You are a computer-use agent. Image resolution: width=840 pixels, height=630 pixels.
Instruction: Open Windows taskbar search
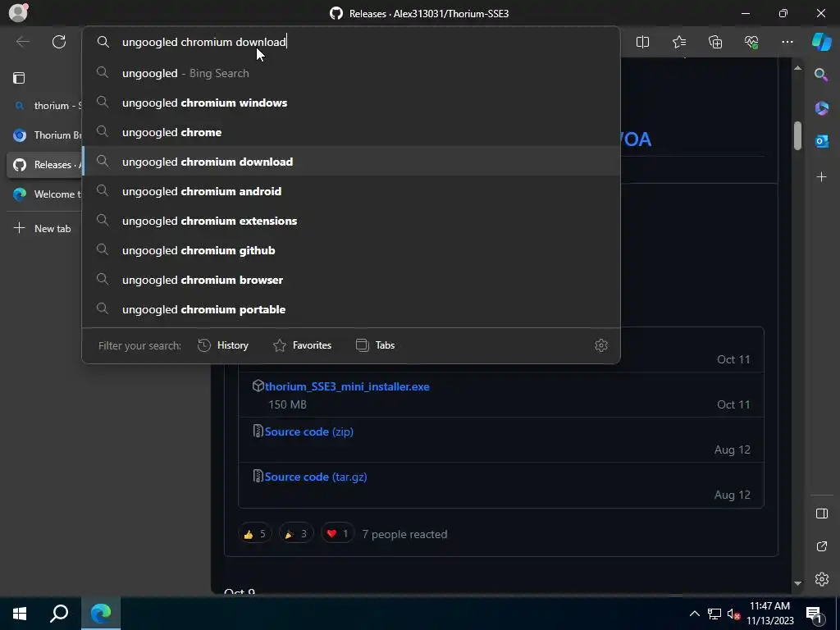tap(59, 614)
